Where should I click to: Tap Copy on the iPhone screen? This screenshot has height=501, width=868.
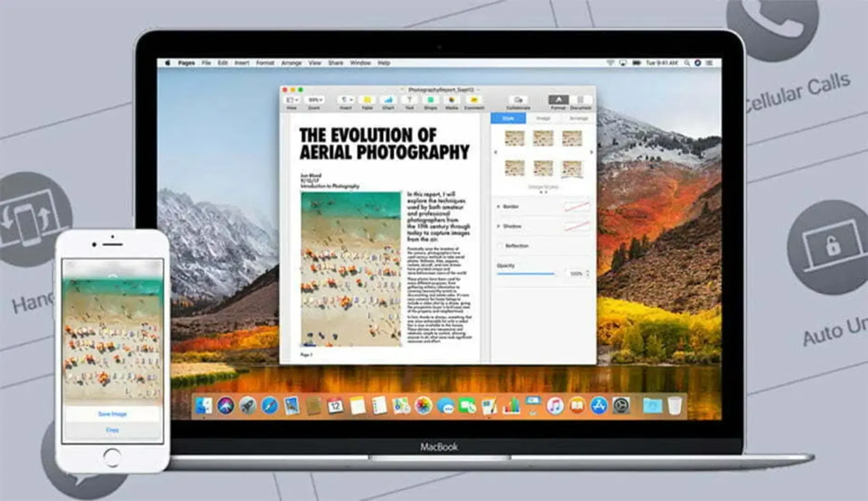113,430
